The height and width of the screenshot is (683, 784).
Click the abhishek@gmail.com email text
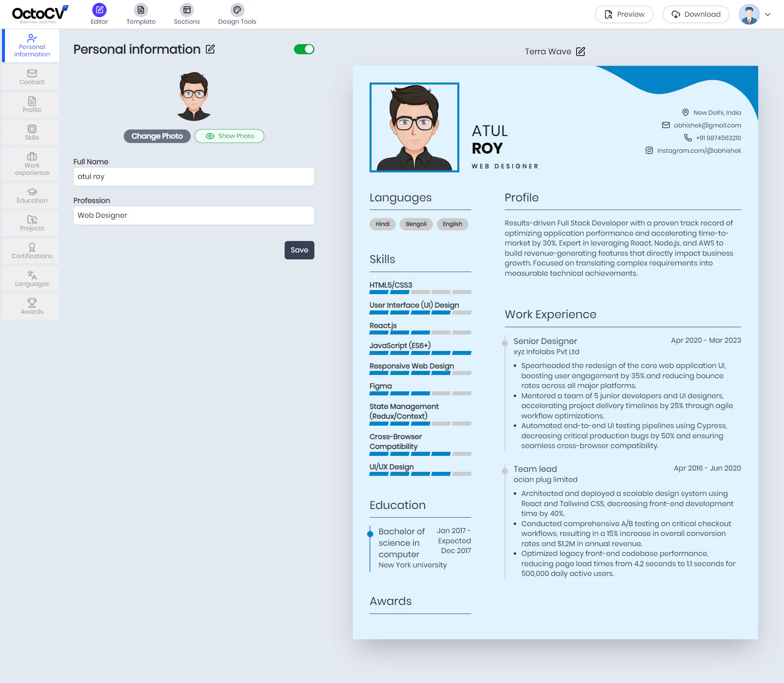pos(707,125)
